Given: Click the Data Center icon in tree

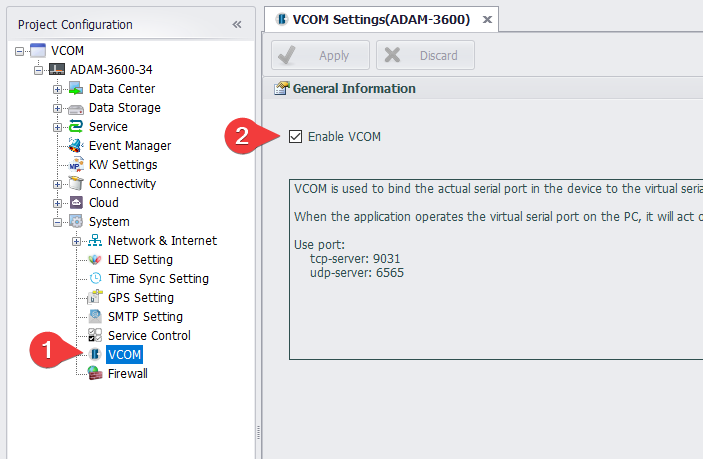Looking at the screenshot, I should pos(75,89).
